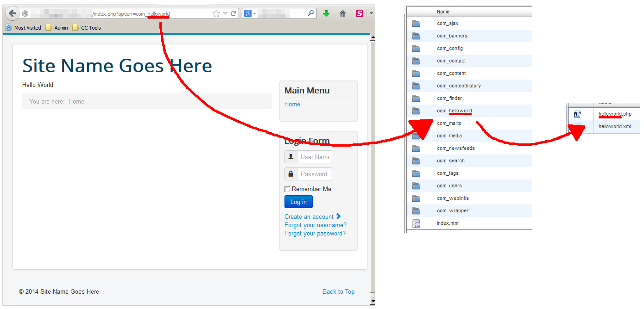Image resolution: width=644 pixels, height=309 pixels.
Task: Click the user icon beside User Name
Action: click(x=291, y=157)
